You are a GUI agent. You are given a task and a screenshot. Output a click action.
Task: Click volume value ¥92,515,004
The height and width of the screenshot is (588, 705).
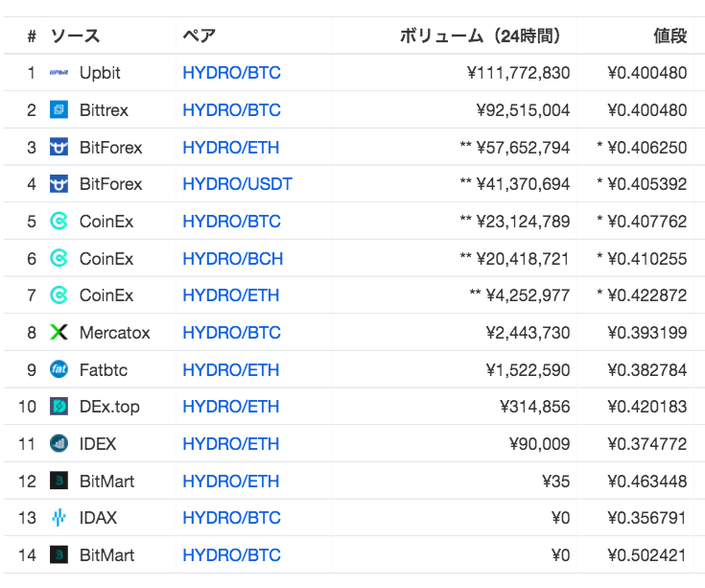(x=524, y=110)
